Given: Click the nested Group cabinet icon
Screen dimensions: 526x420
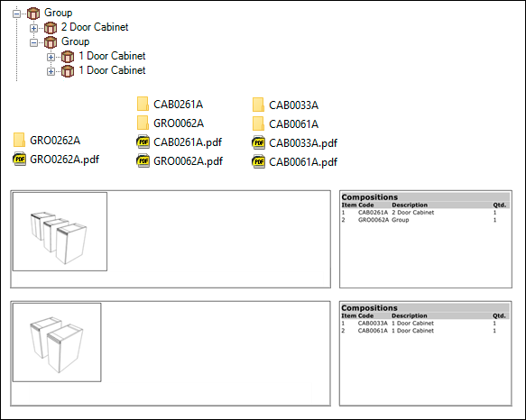Looking at the screenshot, I should pyautogui.click(x=51, y=42).
